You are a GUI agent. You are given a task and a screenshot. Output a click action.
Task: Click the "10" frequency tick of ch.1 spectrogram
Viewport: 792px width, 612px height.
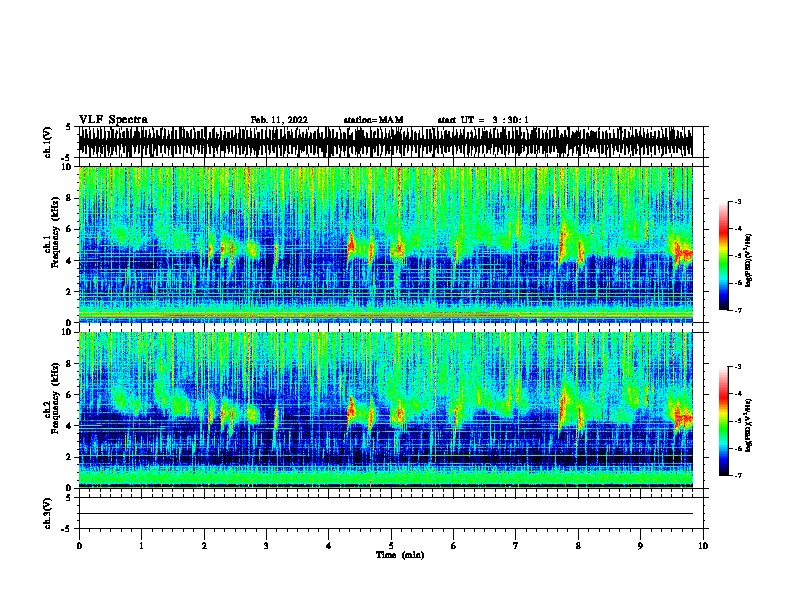pos(68,167)
